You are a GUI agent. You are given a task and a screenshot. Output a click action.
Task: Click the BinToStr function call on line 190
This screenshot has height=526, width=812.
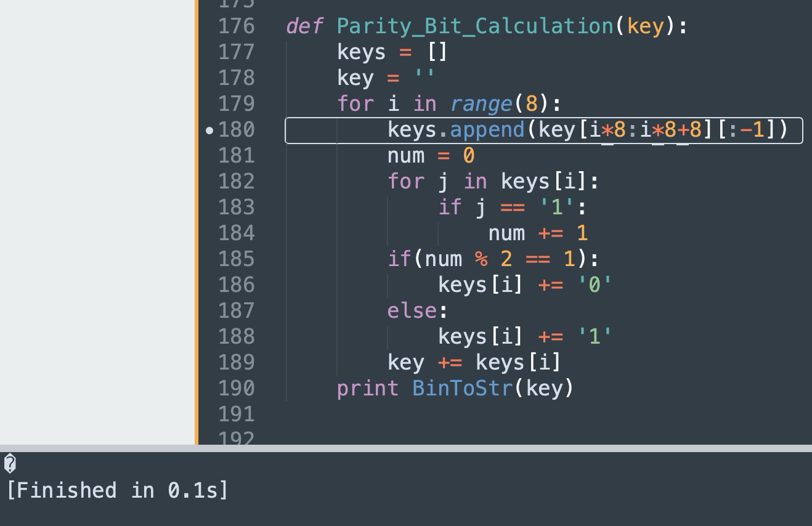[462, 388]
